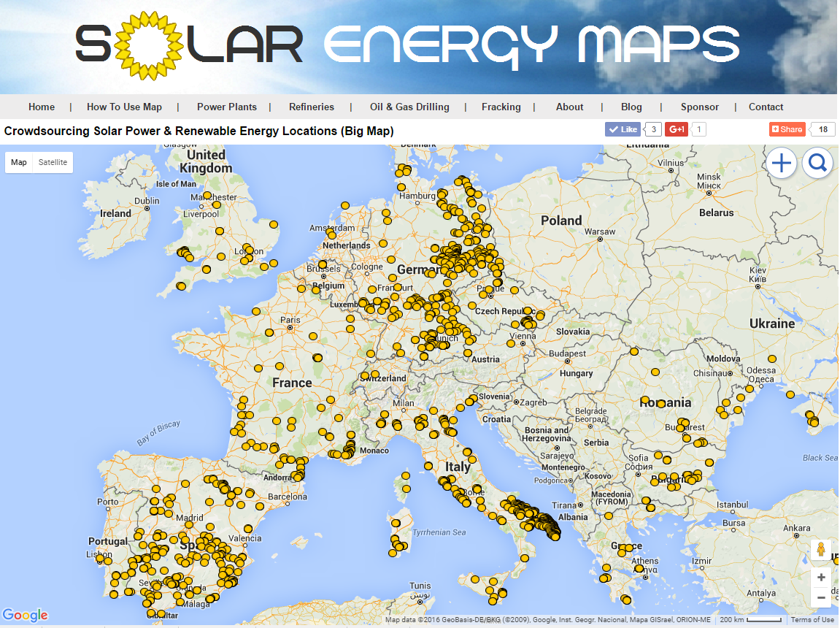Go to the Contact page

(x=766, y=107)
